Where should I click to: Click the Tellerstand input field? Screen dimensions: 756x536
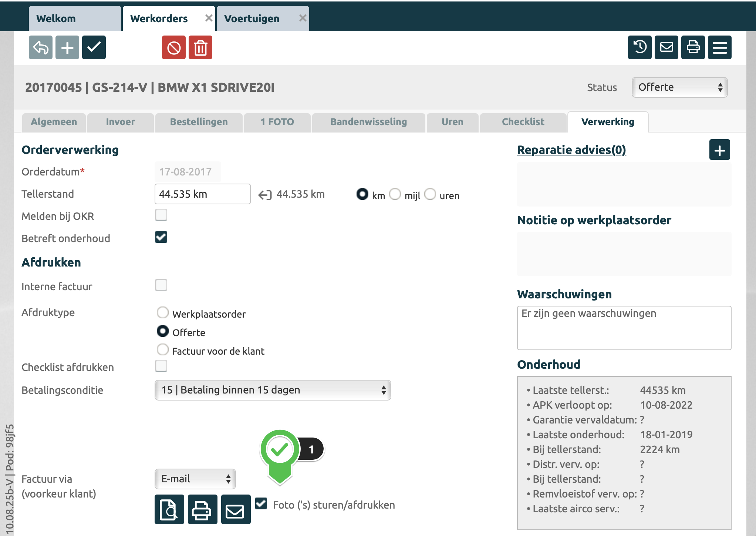pos(202,194)
